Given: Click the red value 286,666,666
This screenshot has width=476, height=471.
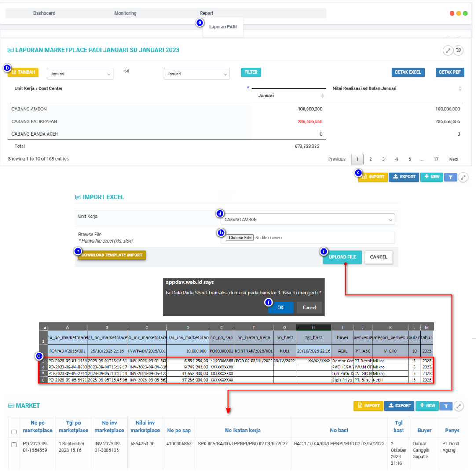Looking at the screenshot, I should click(x=310, y=121).
